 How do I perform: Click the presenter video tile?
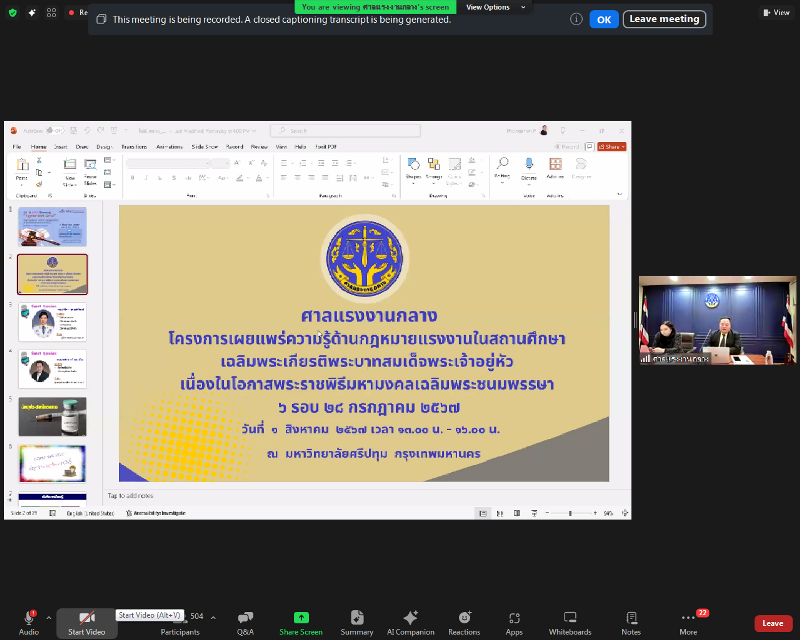coord(717,320)
